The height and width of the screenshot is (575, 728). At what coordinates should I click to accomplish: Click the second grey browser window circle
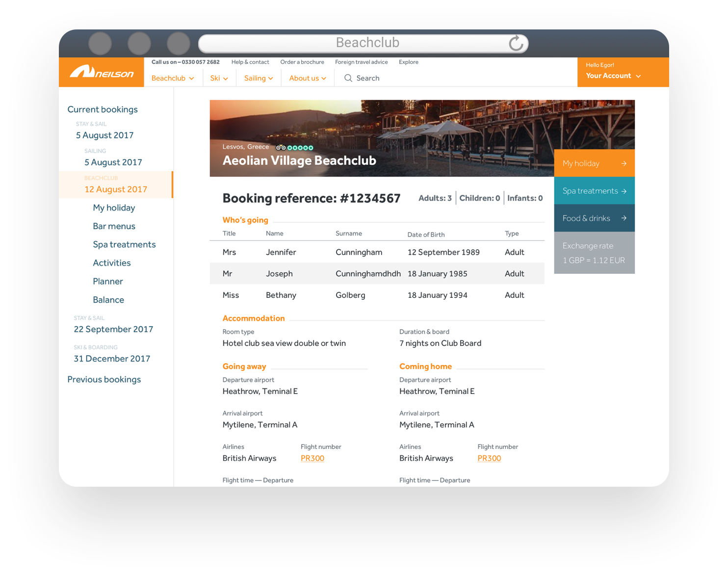(x=139, y=43)
